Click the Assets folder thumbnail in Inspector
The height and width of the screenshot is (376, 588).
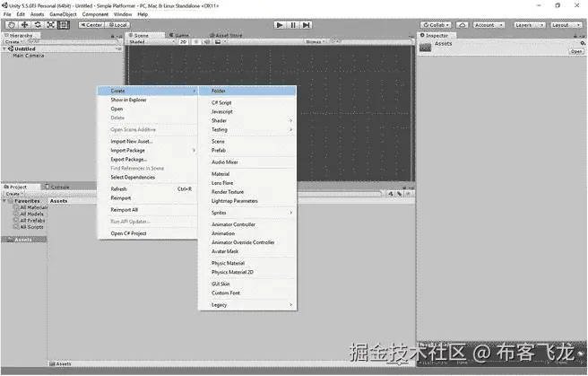[425, 48]
